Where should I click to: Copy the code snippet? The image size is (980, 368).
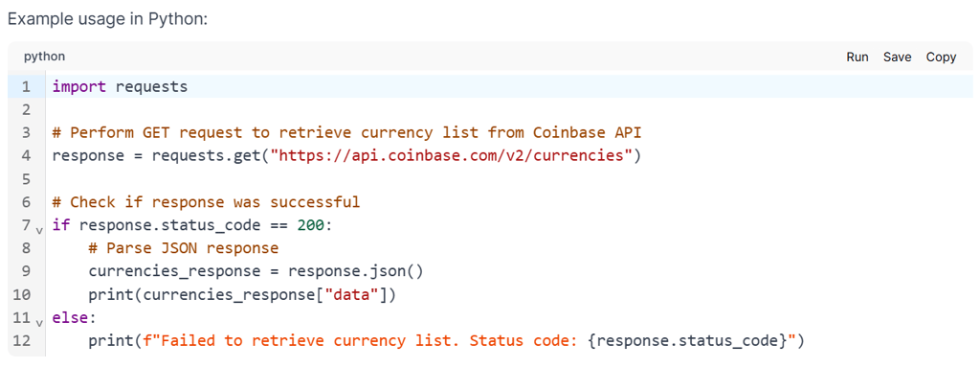tap(941, 57)
